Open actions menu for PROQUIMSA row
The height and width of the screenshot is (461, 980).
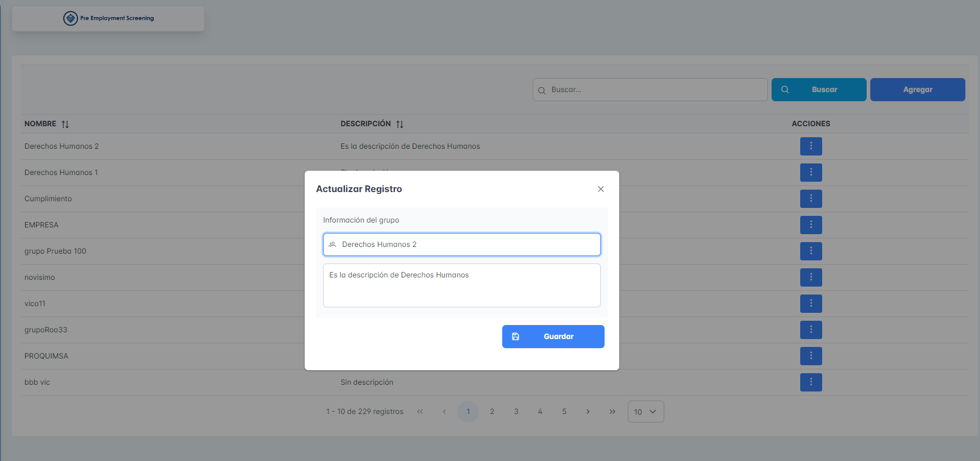pos(811,356)
